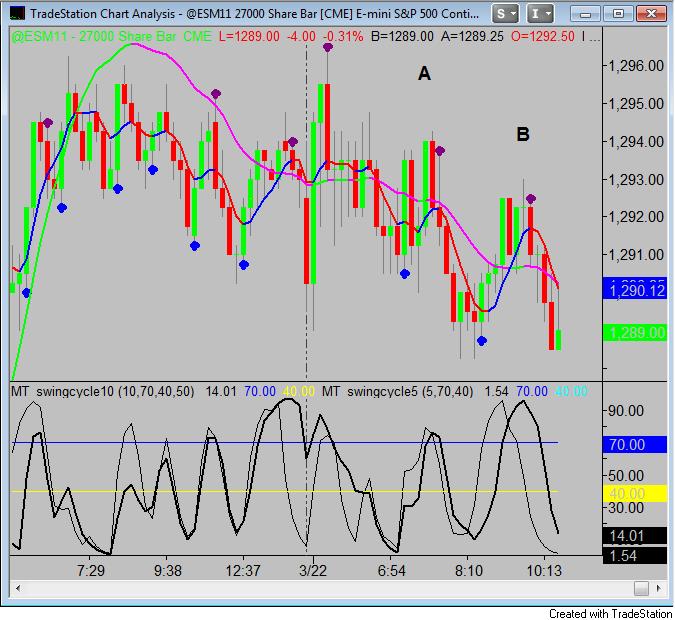Click the 8:10 time axis label
Image resolution: width=675 pixels, height=620 pixels.
(x=469, y=571)
